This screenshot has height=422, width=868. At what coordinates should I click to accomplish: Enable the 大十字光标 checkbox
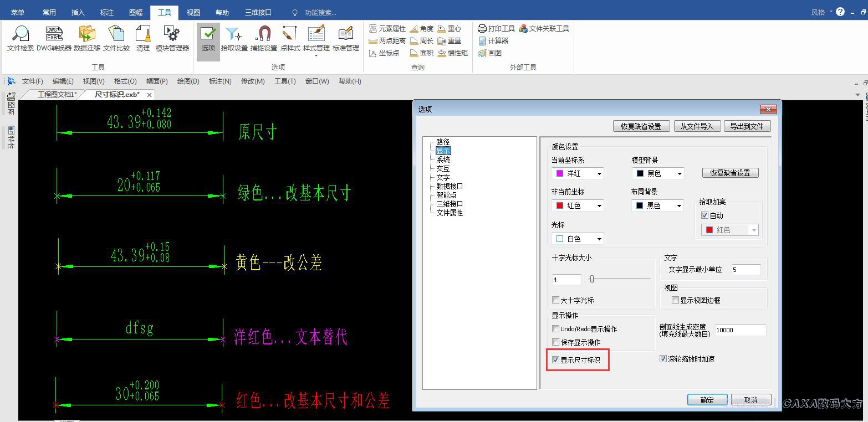(556, 300)
